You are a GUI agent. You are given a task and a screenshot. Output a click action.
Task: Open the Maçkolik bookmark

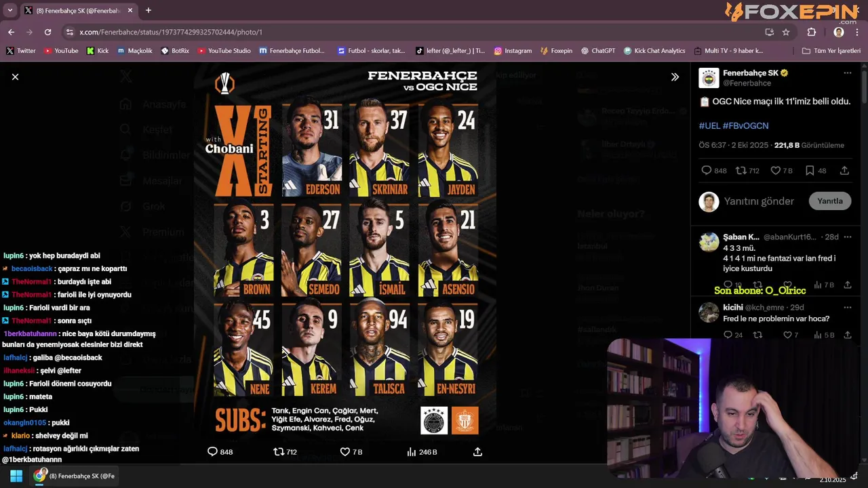click(134, 51)
